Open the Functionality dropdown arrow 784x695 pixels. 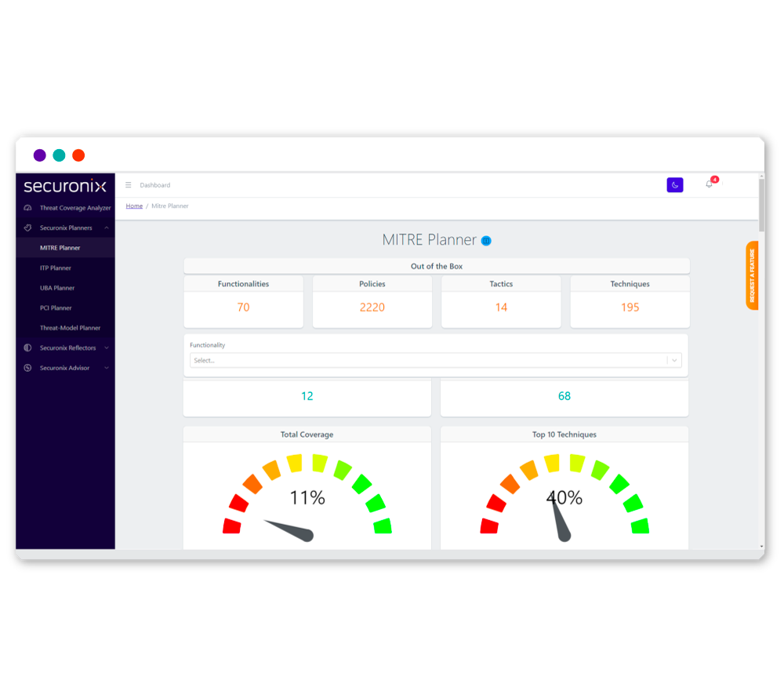(674, 360)
